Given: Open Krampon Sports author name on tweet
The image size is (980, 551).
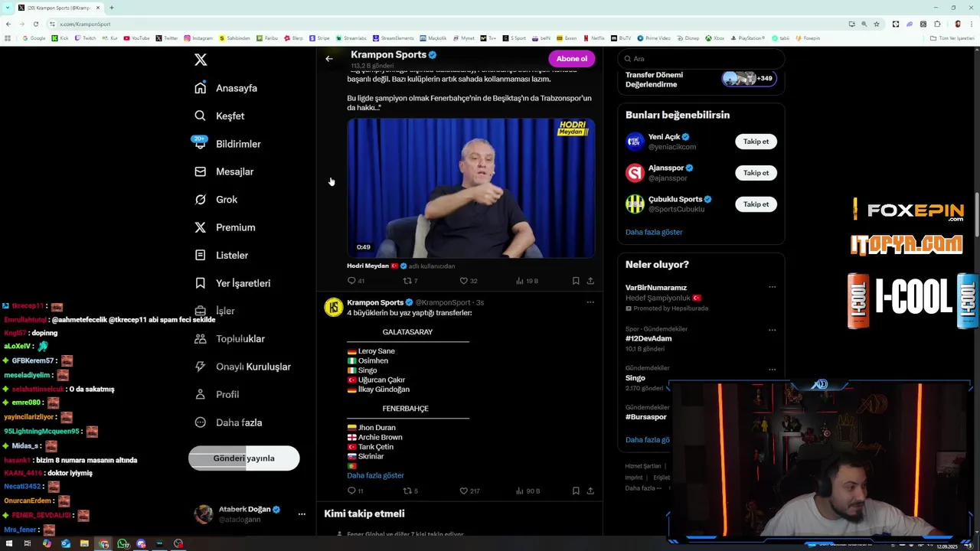Looking at the screenshot, I should pos(375,302).
